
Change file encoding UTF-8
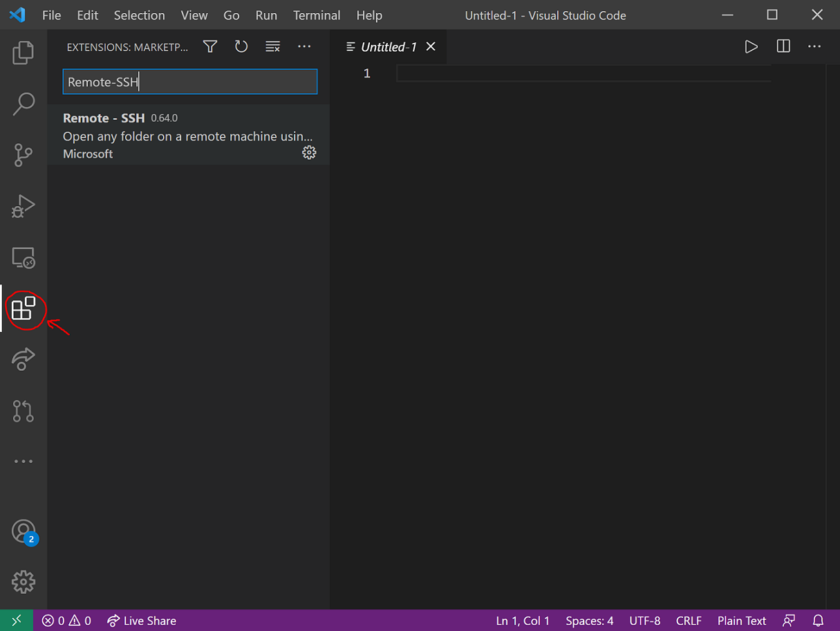(x=645, y=621)
